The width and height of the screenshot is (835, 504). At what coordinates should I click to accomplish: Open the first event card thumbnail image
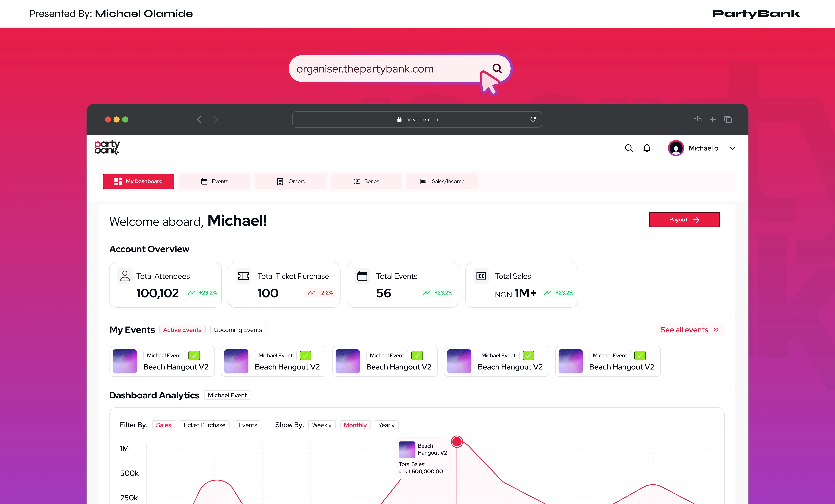coord(125,361)
